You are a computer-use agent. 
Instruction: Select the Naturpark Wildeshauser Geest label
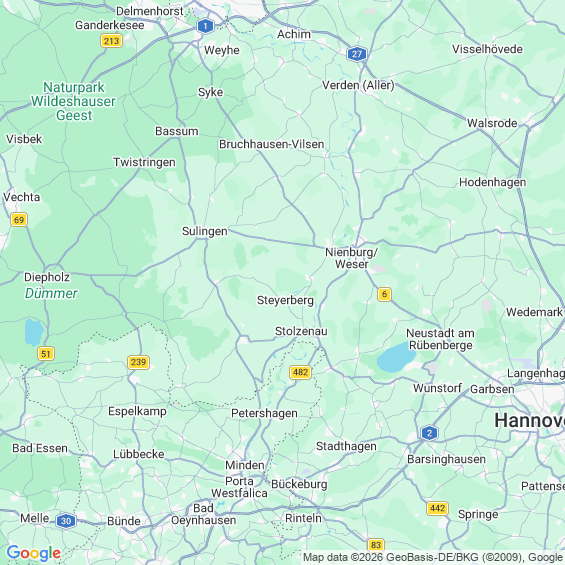coord(74,101)
